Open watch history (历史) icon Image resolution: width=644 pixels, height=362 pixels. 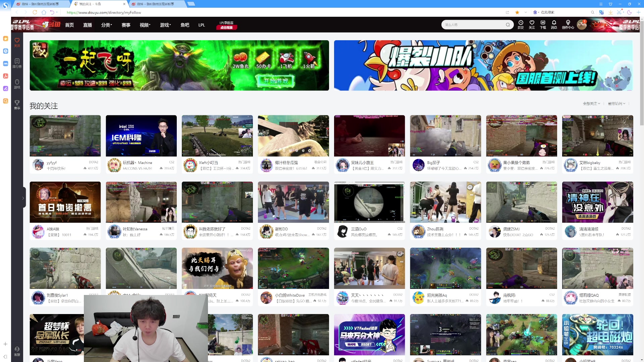(x=521, y=24)
